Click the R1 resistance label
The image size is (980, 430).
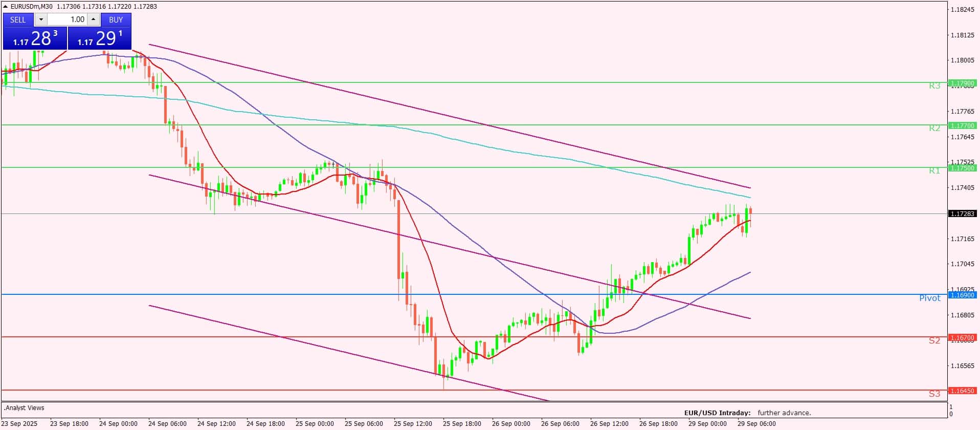pyautogui.click(x=934, y=171)
